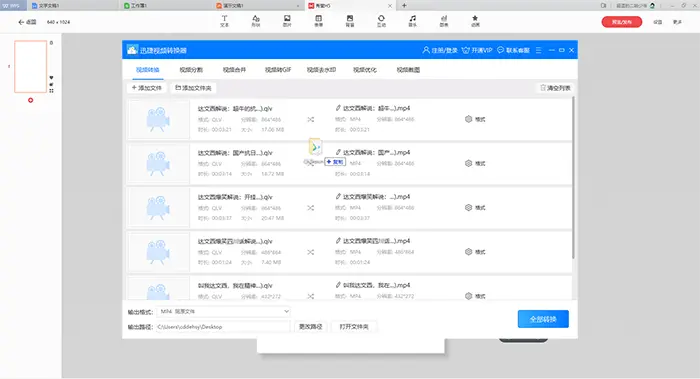Click the format gear icon in the fourth row

click(468, 252)
